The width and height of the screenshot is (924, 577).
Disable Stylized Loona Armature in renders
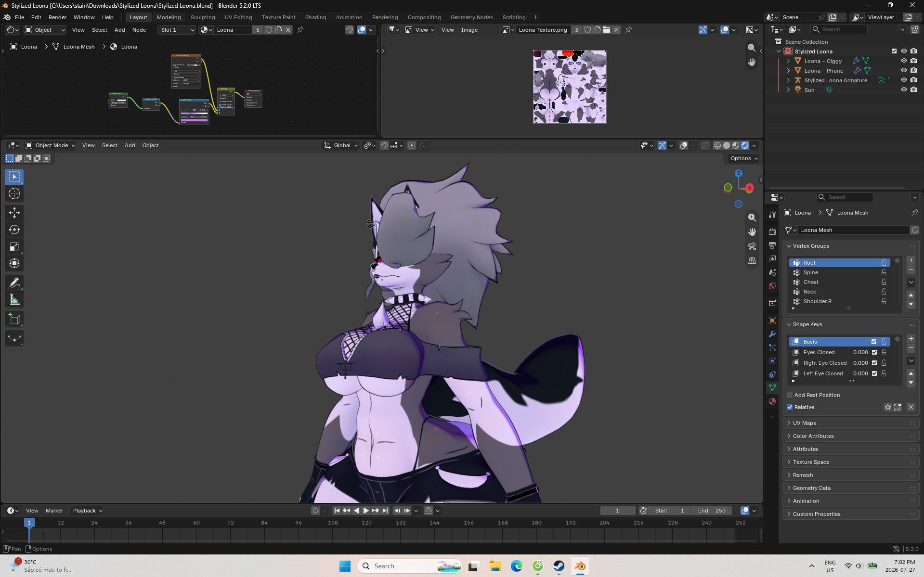point(913,80)
